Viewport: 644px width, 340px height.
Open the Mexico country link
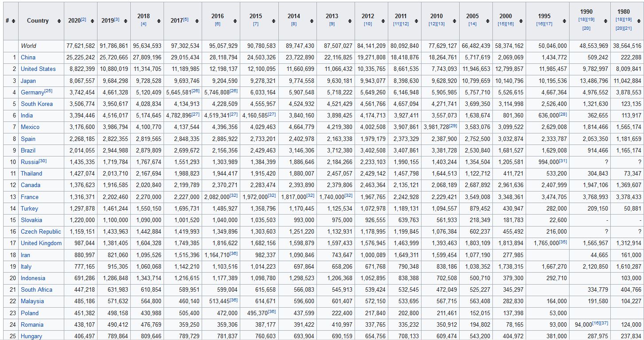(x=30, y=127)
